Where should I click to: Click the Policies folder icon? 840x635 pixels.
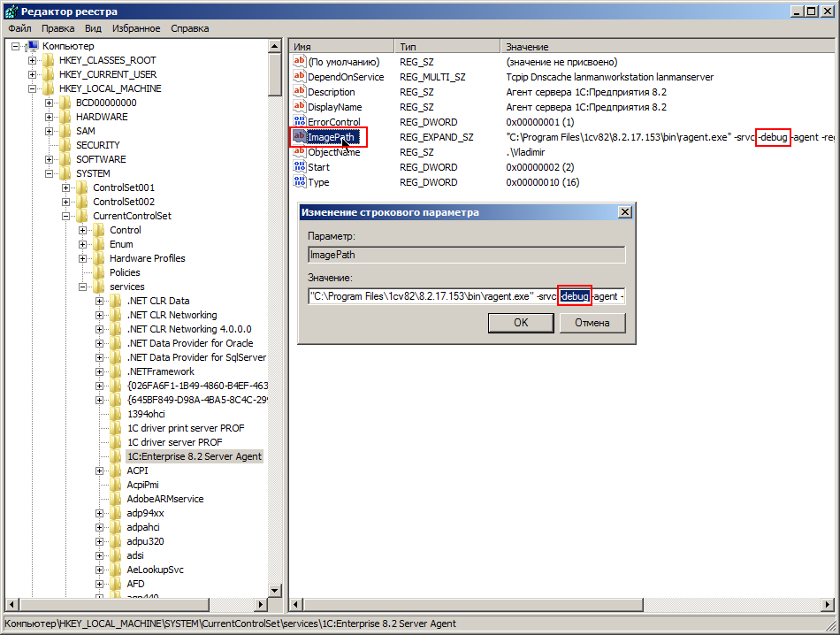click(99, 272)
